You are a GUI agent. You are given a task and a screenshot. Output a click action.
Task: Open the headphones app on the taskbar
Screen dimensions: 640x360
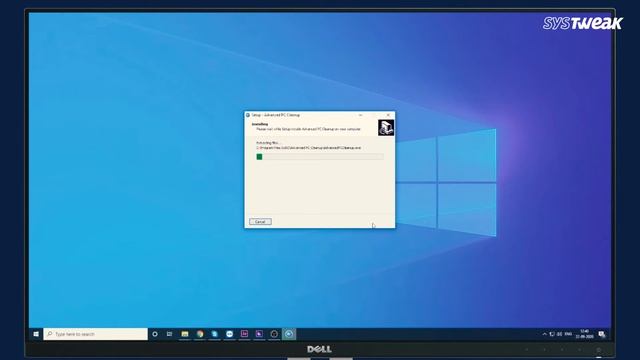tap(274, 334)
